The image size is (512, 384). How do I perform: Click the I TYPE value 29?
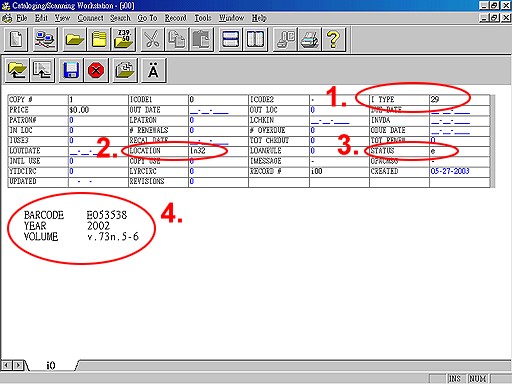[435, 99]
